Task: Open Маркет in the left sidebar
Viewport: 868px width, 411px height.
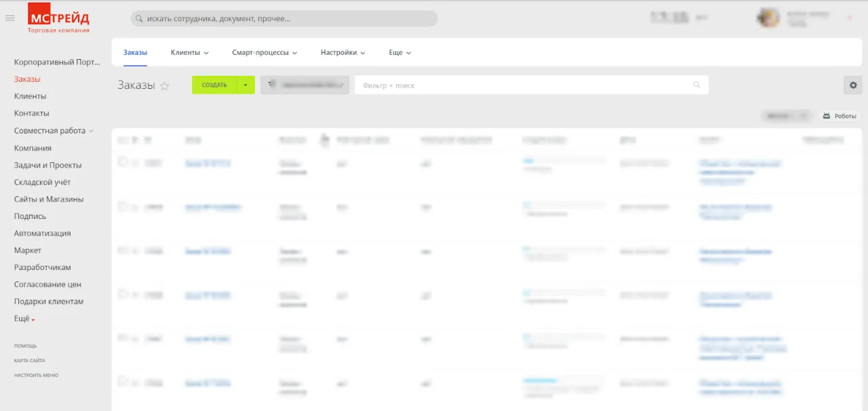Action: pos(28,250)
